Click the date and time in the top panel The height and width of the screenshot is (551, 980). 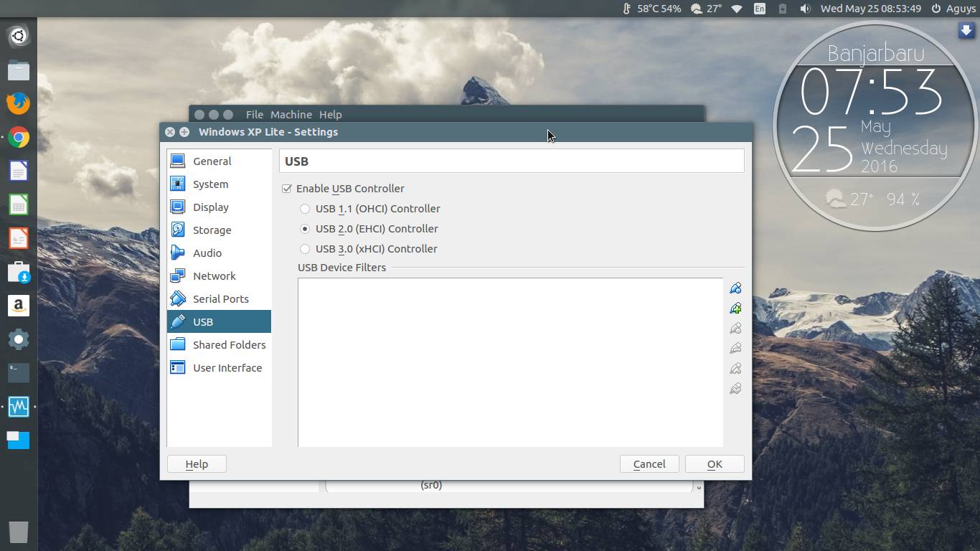871,9
